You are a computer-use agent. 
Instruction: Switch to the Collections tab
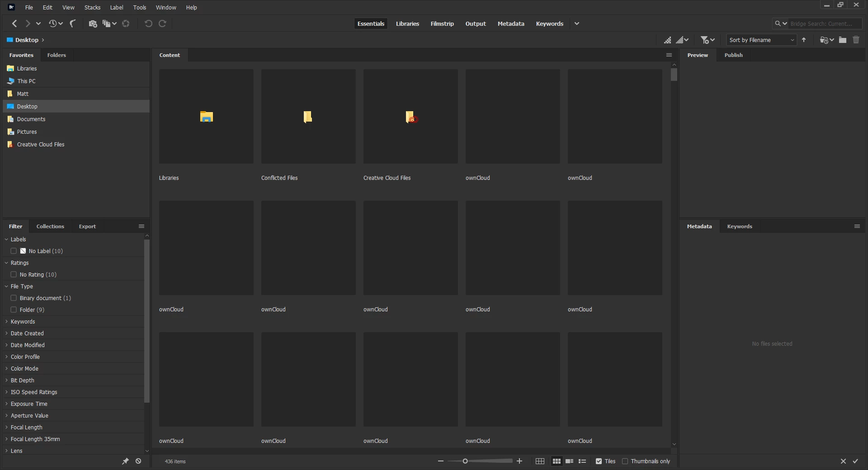coord(50,226)
